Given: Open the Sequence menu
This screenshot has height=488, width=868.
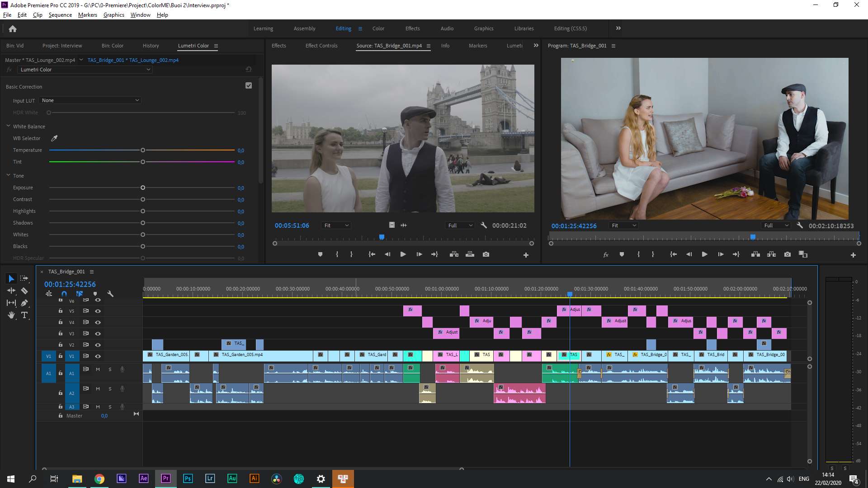Looking at the screenshot, I should [x=60, y=15].
